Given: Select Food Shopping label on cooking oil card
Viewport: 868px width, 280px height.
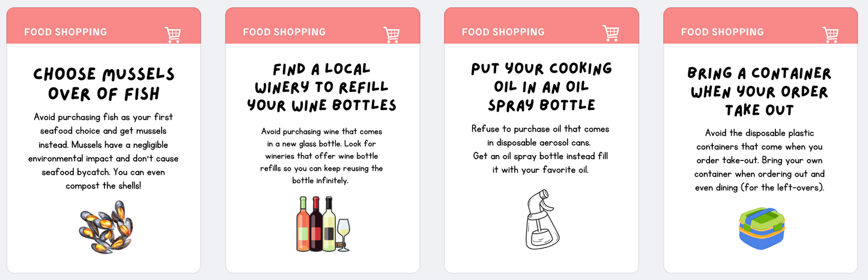Looking at the screenshot, I should [503, 32].
